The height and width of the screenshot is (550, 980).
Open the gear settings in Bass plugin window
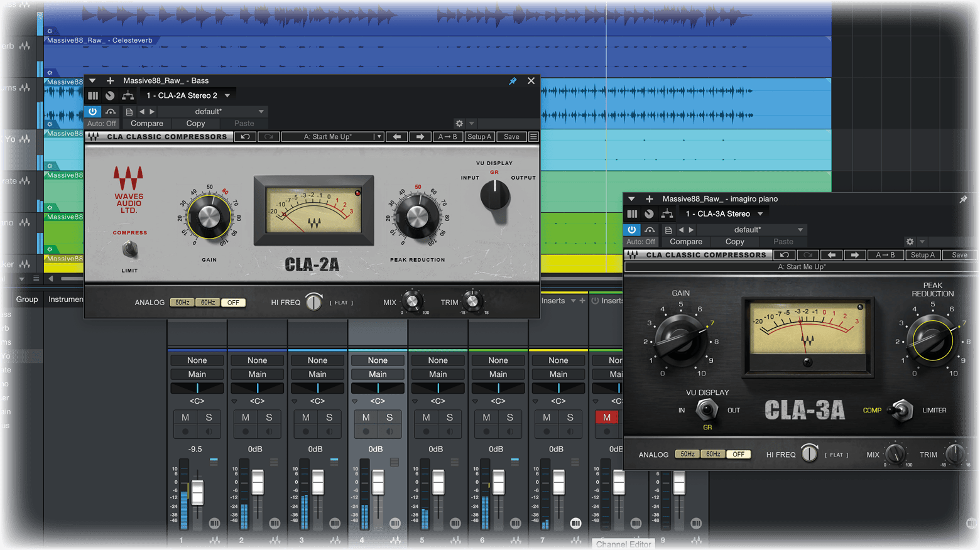coord(459,124)
